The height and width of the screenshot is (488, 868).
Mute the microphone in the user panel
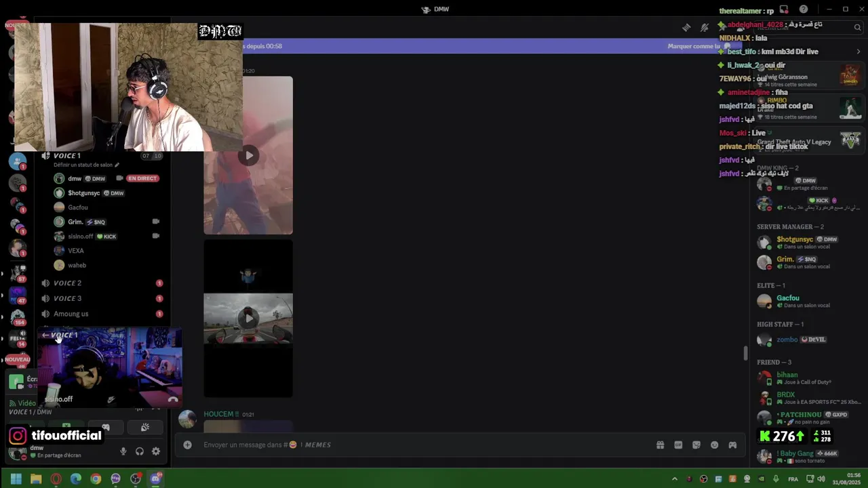123,451
